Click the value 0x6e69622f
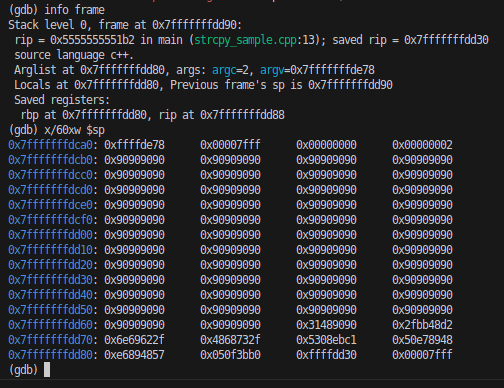The height and width of the screenshot is (388, 504). [x=134, y=340]
